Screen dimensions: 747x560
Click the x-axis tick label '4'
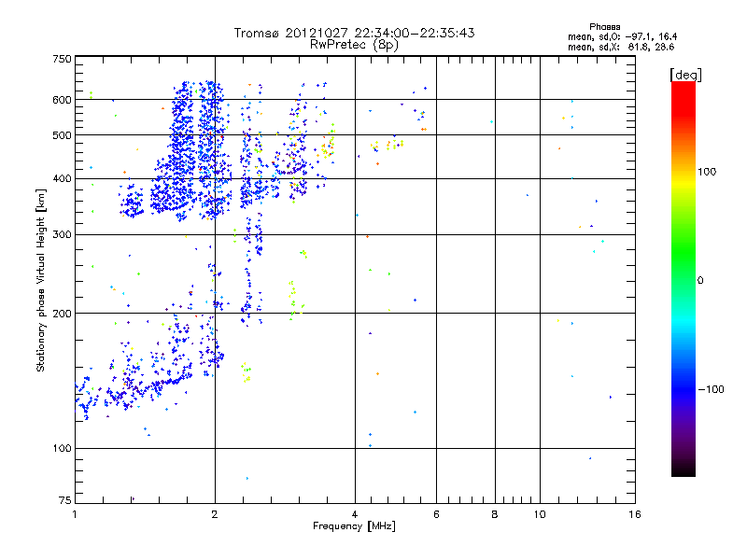[x=355, y=514]
